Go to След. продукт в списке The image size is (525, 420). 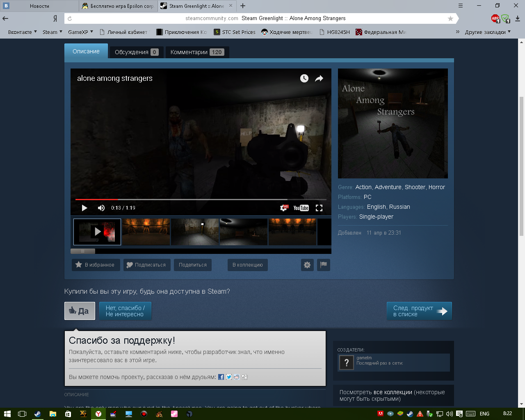419,311
